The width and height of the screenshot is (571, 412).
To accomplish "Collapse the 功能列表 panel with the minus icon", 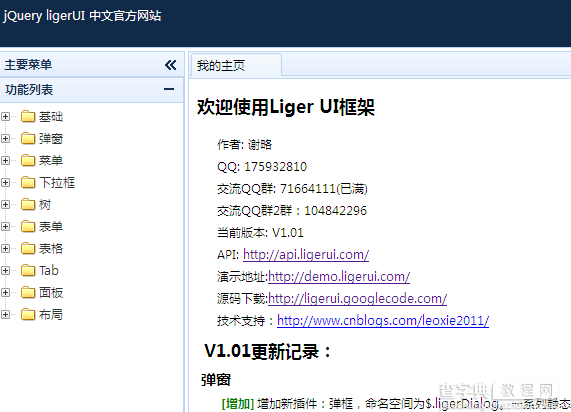I will (x=169, y=89).
